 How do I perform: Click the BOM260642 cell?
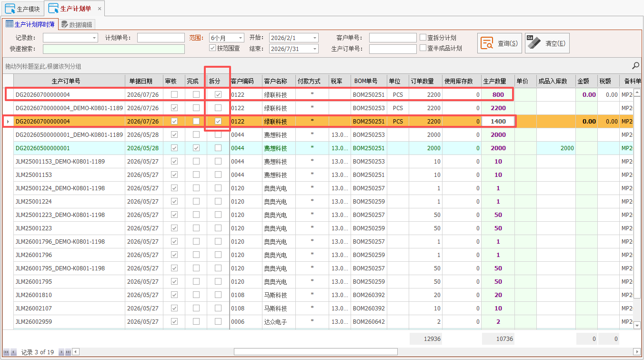(x=369, y=322)
